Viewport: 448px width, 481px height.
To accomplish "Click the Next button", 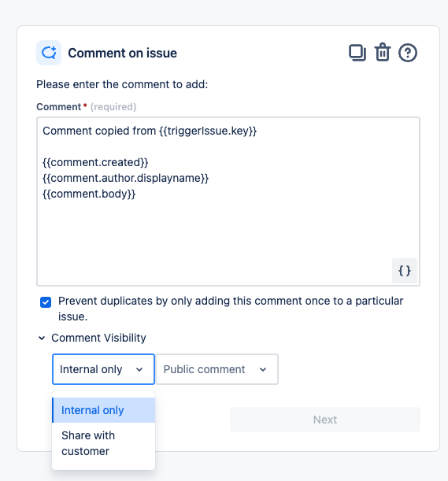I will tap(325, 420).
